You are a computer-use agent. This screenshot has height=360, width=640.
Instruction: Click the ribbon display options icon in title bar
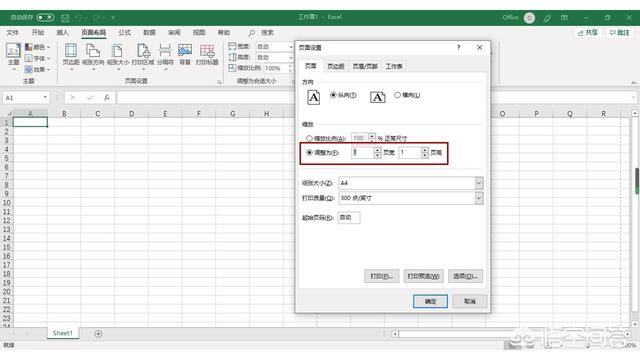point(564,18)
